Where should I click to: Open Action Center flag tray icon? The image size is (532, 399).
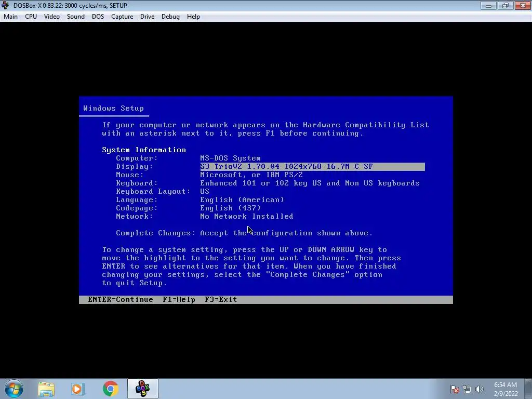pyautogui.click(x=455, y=389)
